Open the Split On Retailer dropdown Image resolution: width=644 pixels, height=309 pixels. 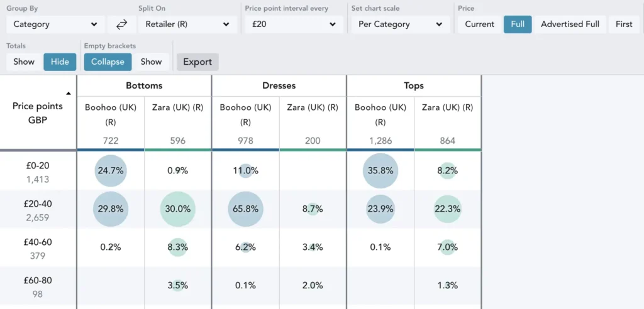point(187,24)
